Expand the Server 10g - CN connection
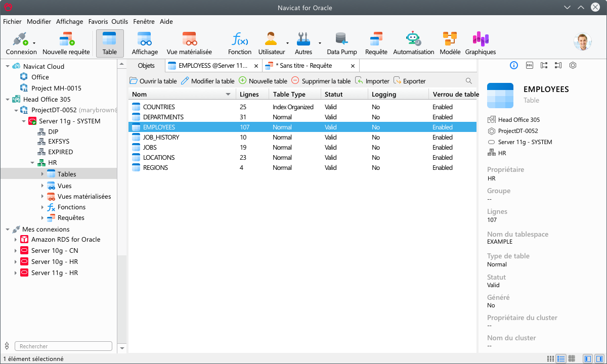Screen dimensions: 607x364 16,251
